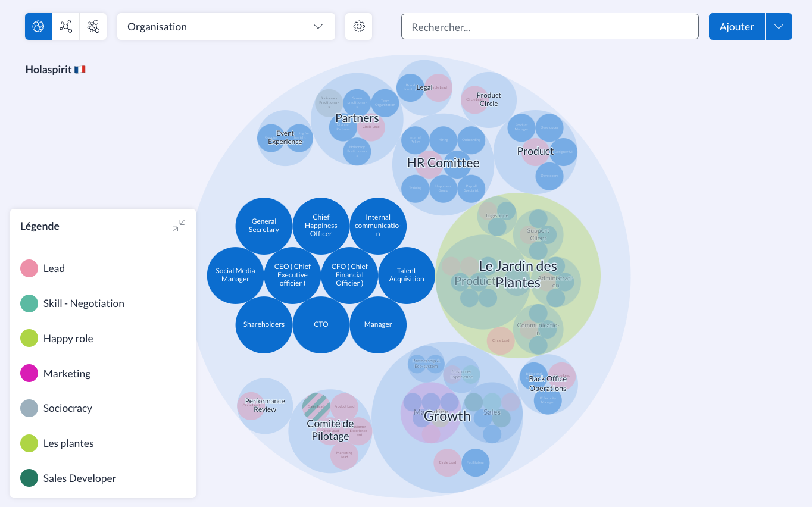Select the Payroll Specialist role bubble
The width and height of the screenshot is (812, 507).
pos(471,189)
